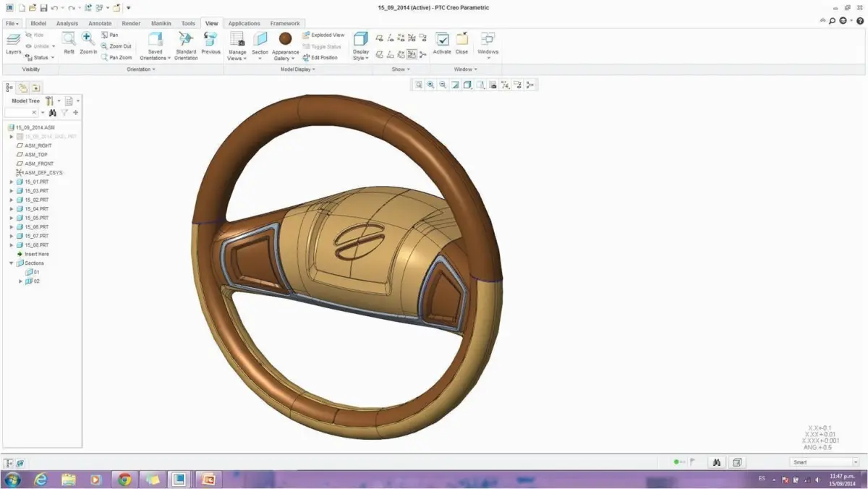This screenshot has height=489, width=868.
Task: Click the Edit Position command
Action: [x=320, y=58]
